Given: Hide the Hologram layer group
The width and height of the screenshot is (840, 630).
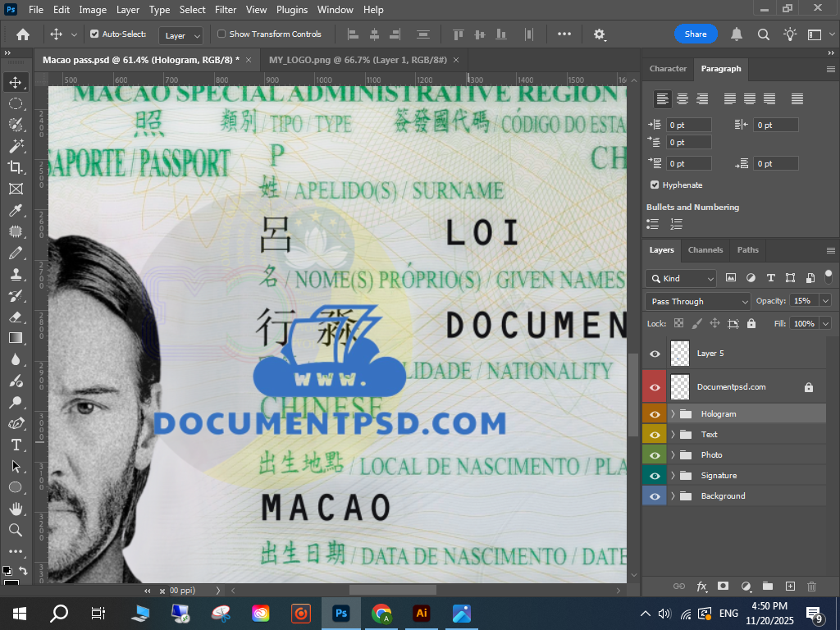Looking at the screenshot, I should pos(655,414).
